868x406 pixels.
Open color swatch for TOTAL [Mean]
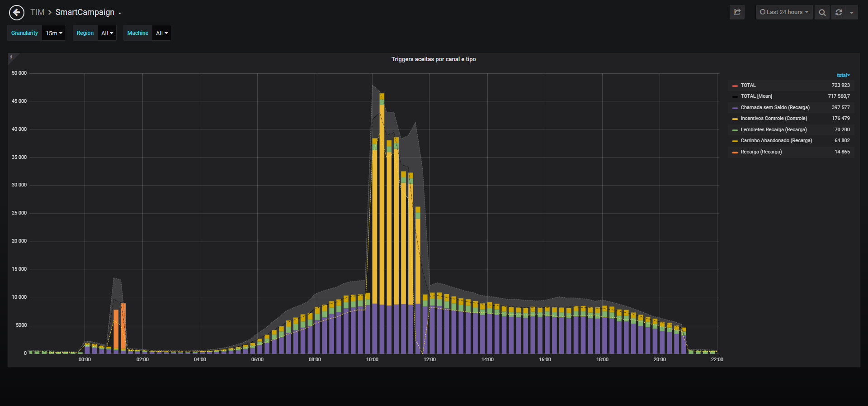735,96
